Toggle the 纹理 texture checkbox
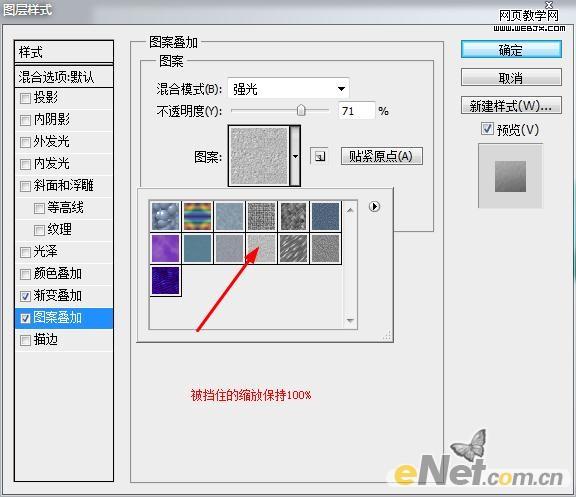576x497 pixels. (x=39, y=230)
